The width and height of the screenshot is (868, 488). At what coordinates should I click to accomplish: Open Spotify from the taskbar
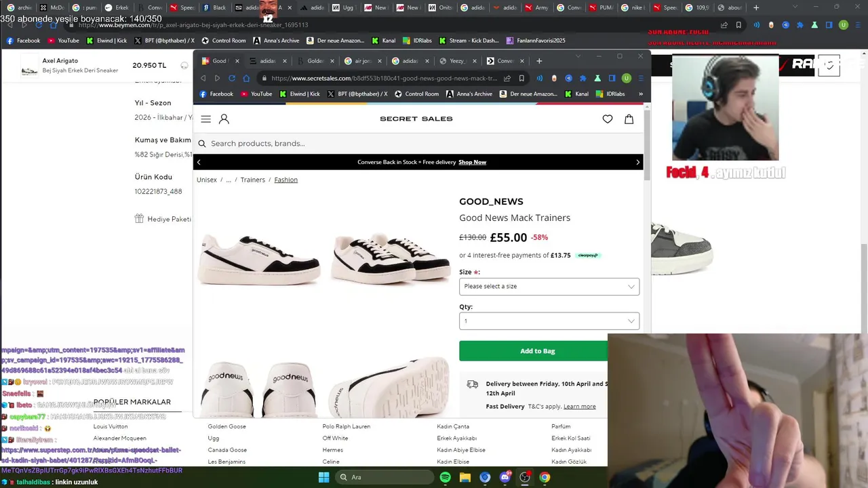[x=445, y=477]
